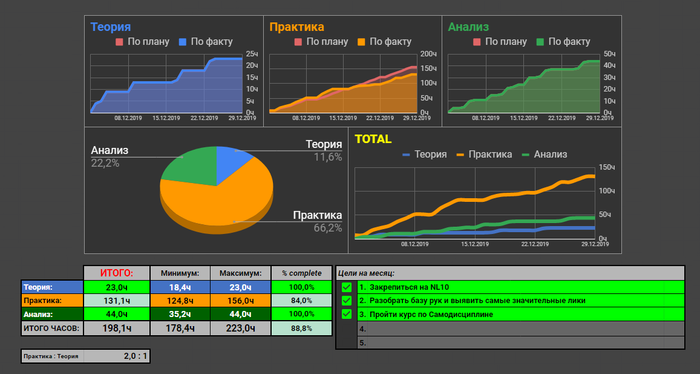The width and height of the screenshot is (700, 374).
Task: Click the 223,0ч maximum total cell
Action: click(240, 328)
